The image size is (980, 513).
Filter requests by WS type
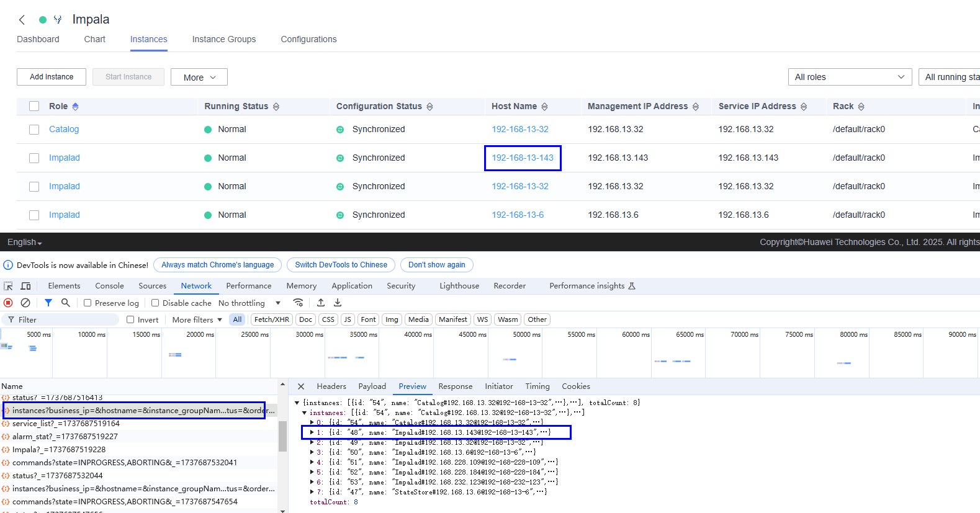[x=482, y=319]
